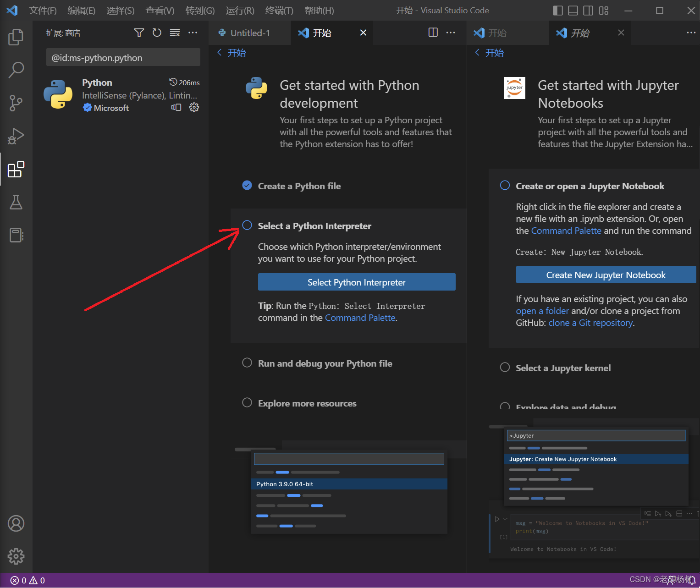Open the 帮助(H) menu
700x588 pixels.
(x=319, y=11)
